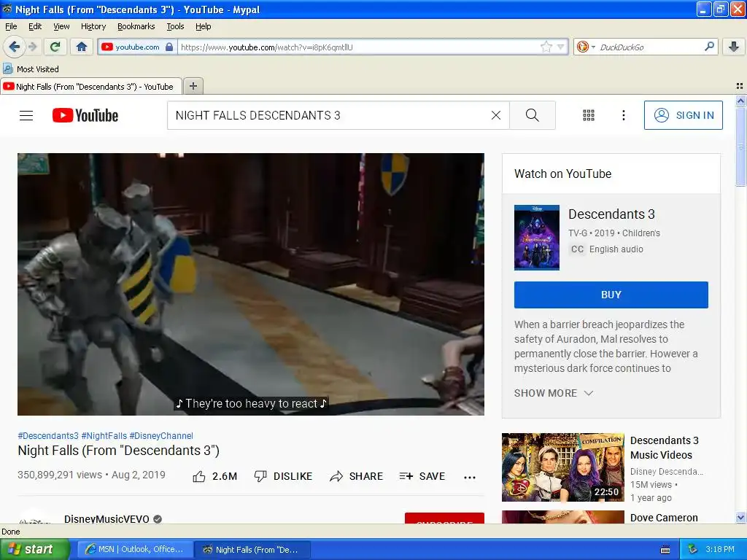Open the #DisneyChannel hashtag link
The image size is (747, 560).
tap(161, 436)
